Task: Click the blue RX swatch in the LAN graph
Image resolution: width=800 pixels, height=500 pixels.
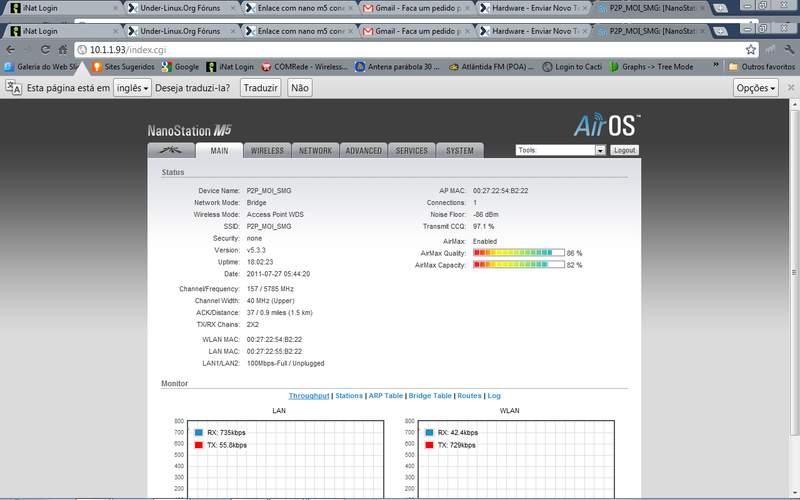Action: (198, 433)
